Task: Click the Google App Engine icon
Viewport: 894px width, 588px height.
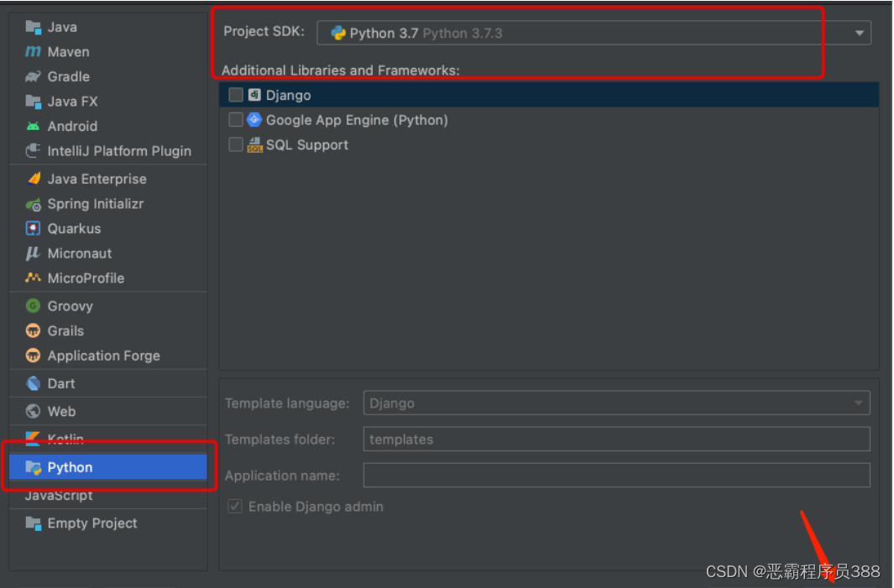Action: (254, 120)
